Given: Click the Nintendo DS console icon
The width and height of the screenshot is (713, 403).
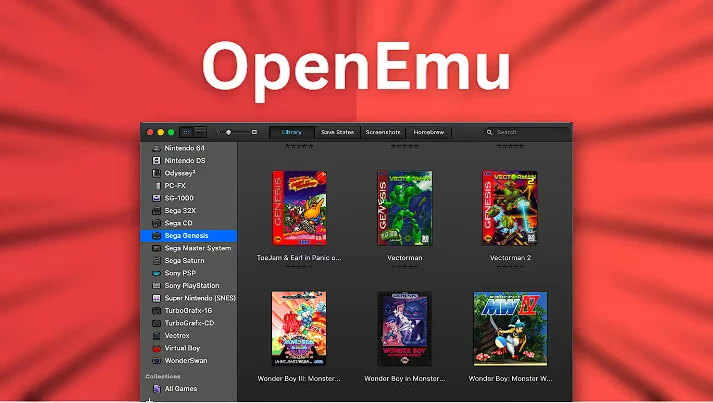Looking at the screenshot, I should tap(156, 161).
